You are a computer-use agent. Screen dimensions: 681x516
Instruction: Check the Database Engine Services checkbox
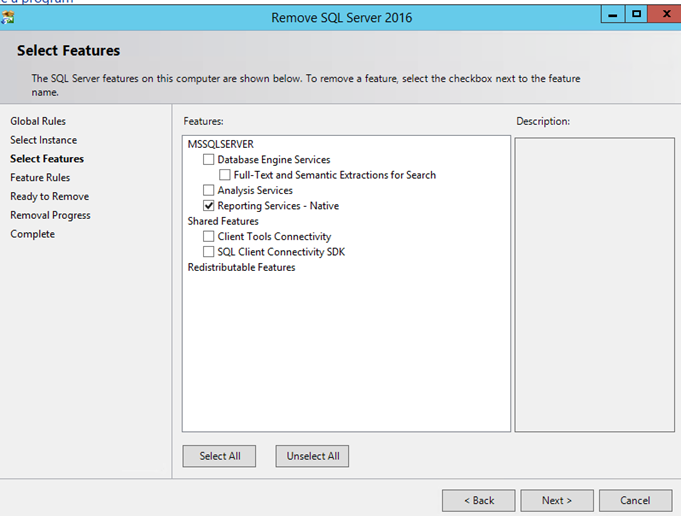pyautogui.click(x=208, y=159)
